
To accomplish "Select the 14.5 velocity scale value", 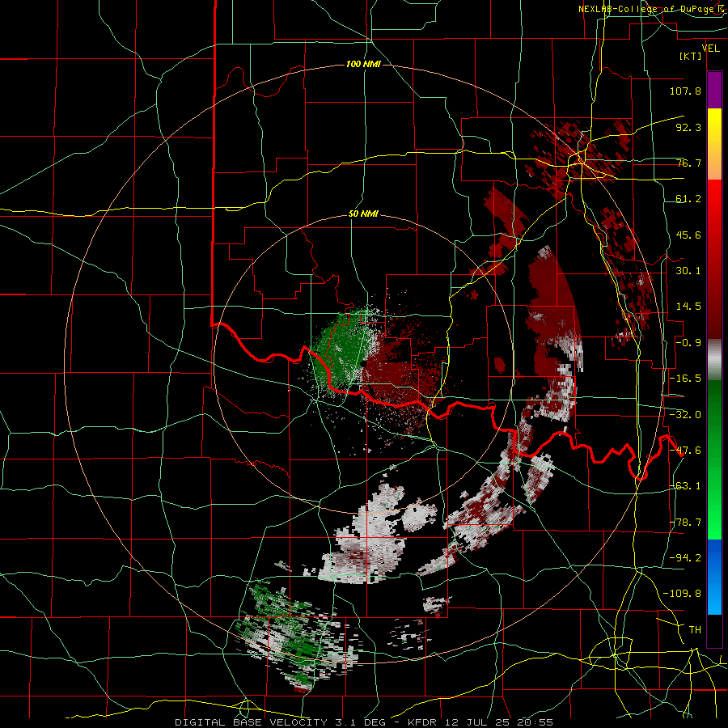I will click(x=688, y=307).
